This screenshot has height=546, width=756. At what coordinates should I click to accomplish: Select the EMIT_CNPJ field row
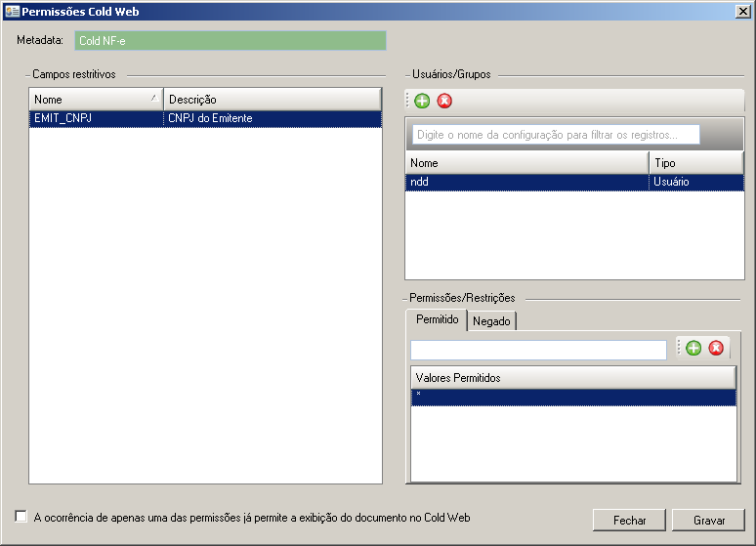(205, 118)
